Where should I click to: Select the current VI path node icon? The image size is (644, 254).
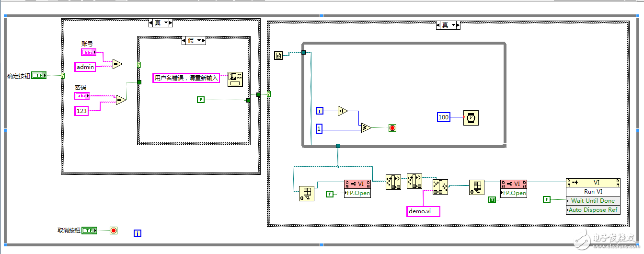coord(278,56)
